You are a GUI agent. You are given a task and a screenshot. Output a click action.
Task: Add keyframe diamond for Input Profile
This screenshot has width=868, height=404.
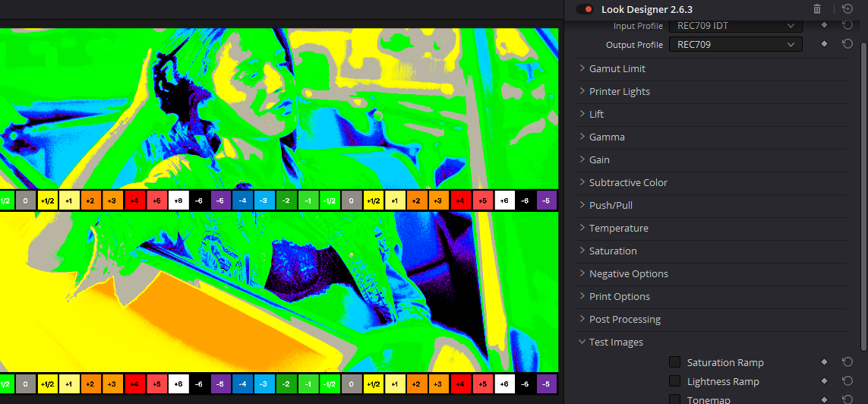[x=824, y=25]
